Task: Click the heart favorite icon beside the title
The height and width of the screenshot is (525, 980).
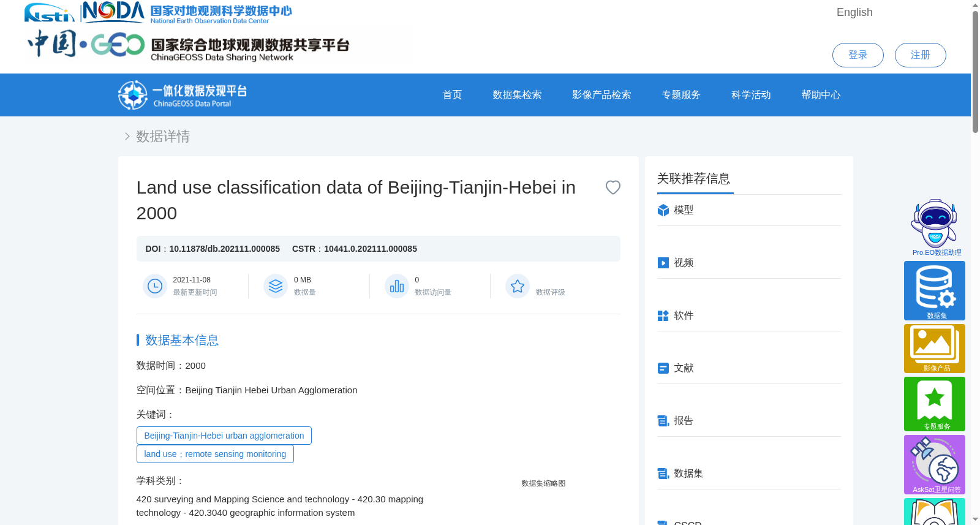Action: [612, 187]
